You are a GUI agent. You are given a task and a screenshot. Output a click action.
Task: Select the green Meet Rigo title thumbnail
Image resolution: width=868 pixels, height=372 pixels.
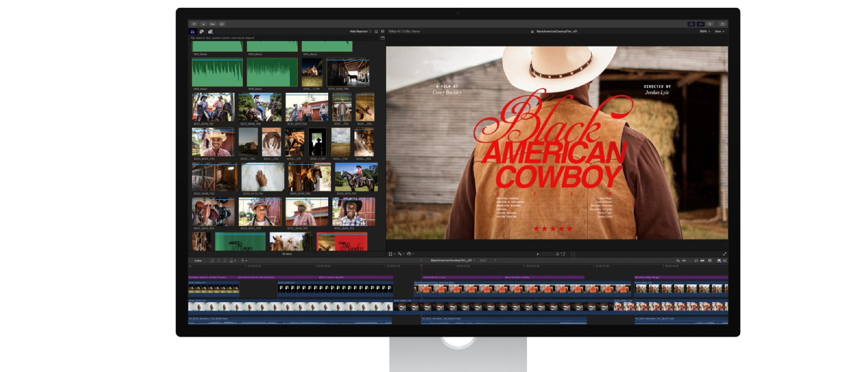[240, 241]
